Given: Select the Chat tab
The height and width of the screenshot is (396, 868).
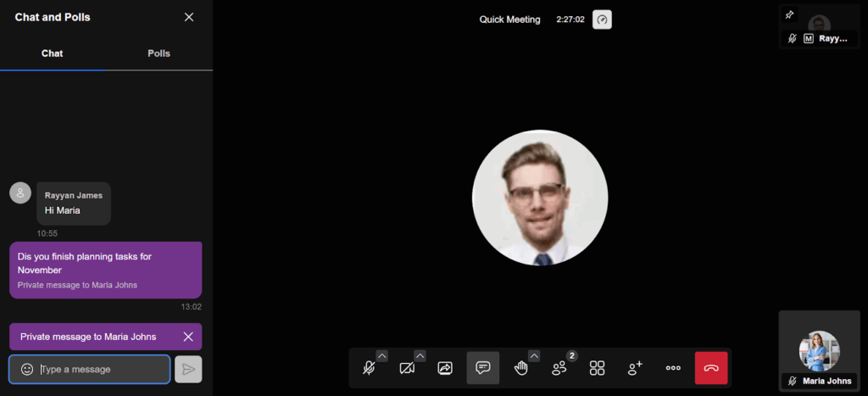Looking at the screenshot, I should point(53,53).
